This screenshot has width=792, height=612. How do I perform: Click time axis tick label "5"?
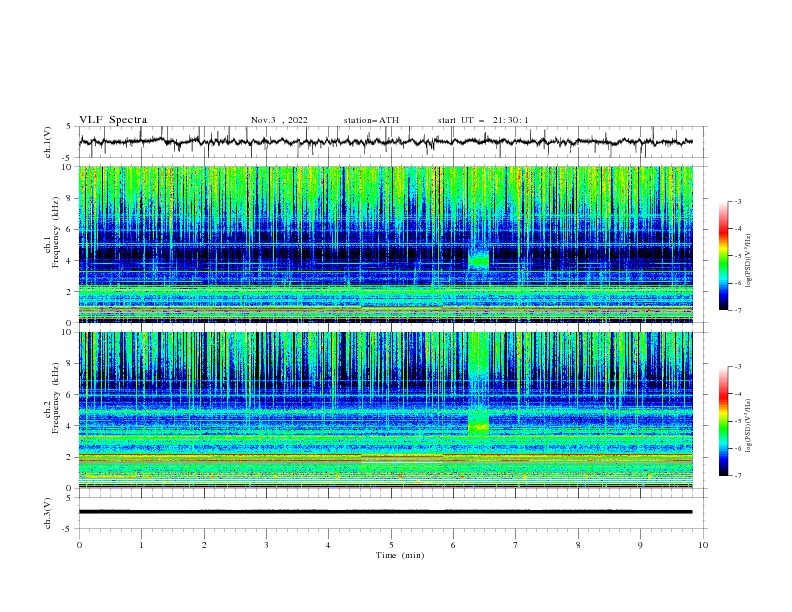pyautogui.click(x=391, y=545)
